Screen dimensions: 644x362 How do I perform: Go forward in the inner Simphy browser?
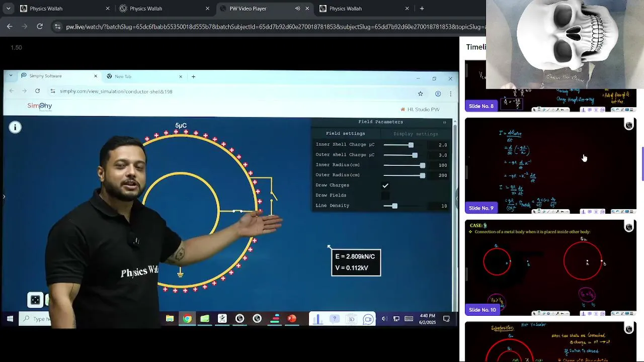(x=24, y=91)
